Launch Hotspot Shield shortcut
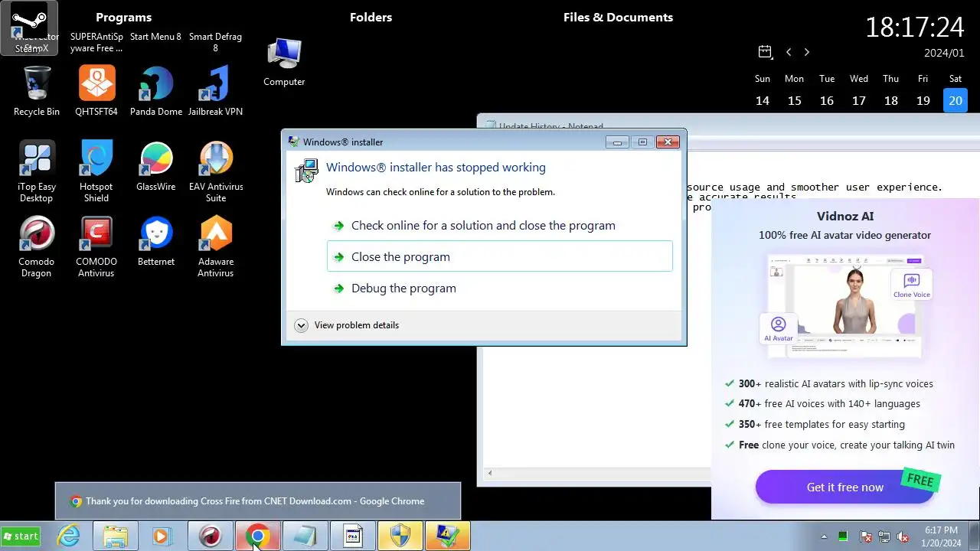This screenshot has height=551, width=980. 96,171
